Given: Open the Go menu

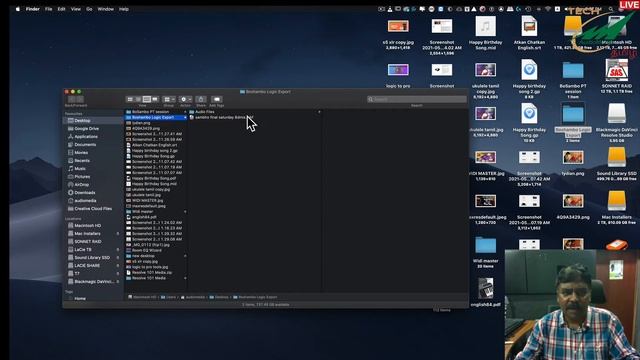Looking at the screenshot, I should [89, 9].
